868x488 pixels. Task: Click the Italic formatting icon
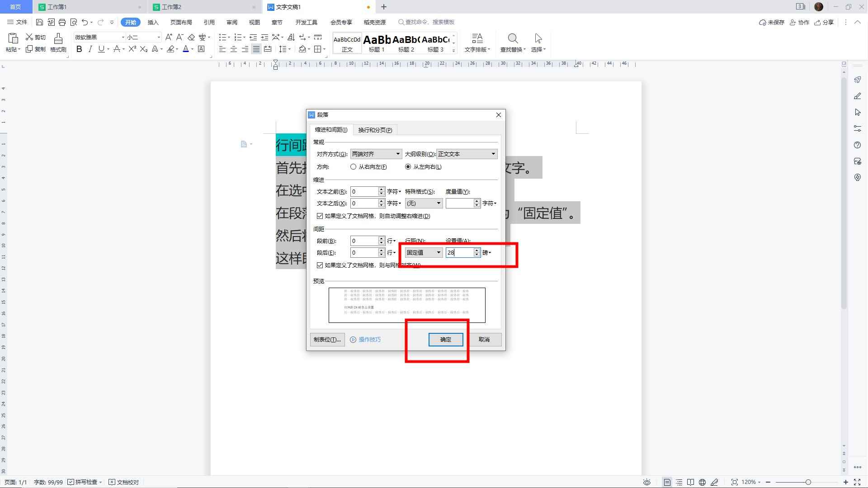click(x=90, y=49)
